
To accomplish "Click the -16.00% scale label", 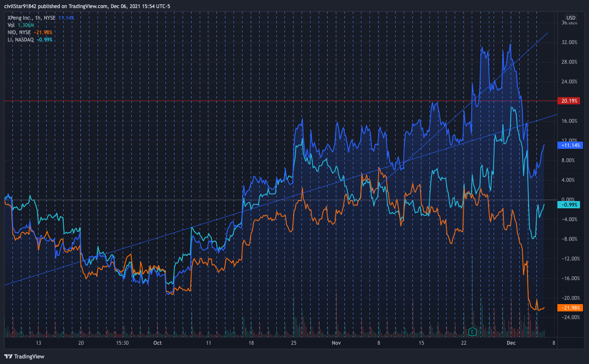I will tap(570, 278).
